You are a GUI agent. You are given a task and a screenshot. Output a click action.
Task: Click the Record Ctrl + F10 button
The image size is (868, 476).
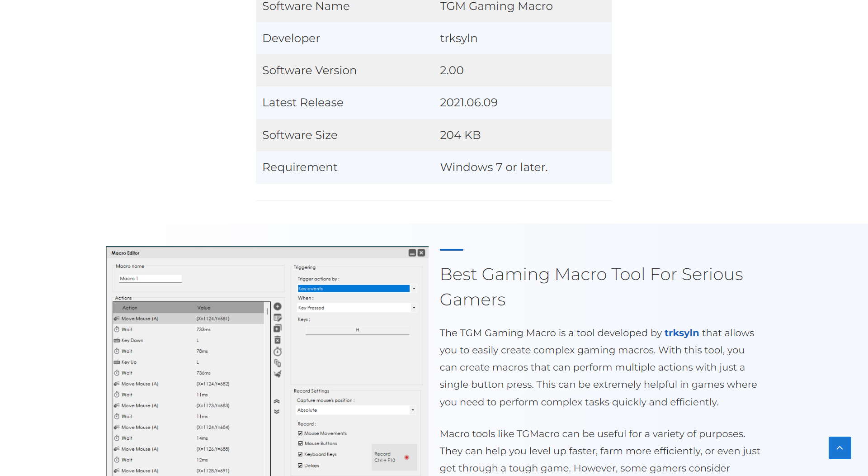[x=394, y=457]
